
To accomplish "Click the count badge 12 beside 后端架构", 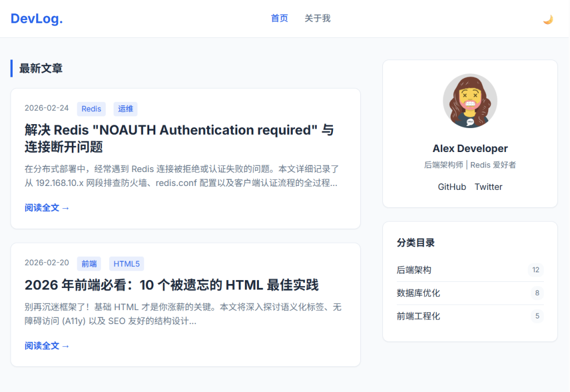I will point(535,270).
